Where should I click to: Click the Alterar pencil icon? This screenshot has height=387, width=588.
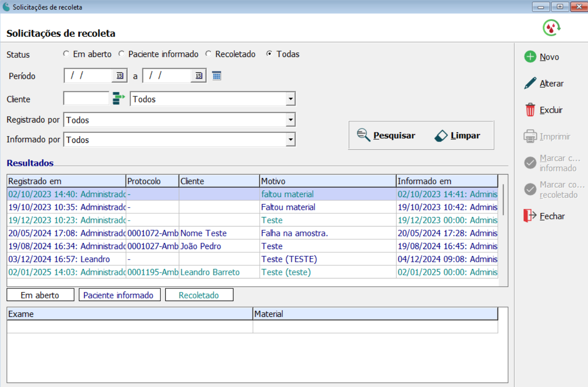(530, 84)
